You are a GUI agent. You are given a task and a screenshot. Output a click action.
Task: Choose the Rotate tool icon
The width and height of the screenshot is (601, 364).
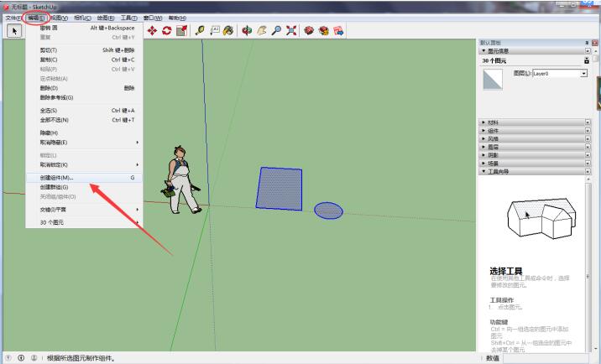click(x=166, y=31)
